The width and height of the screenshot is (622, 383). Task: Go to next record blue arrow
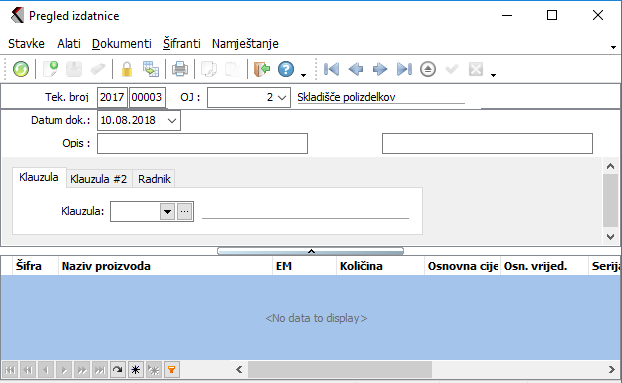coord(380,69)
